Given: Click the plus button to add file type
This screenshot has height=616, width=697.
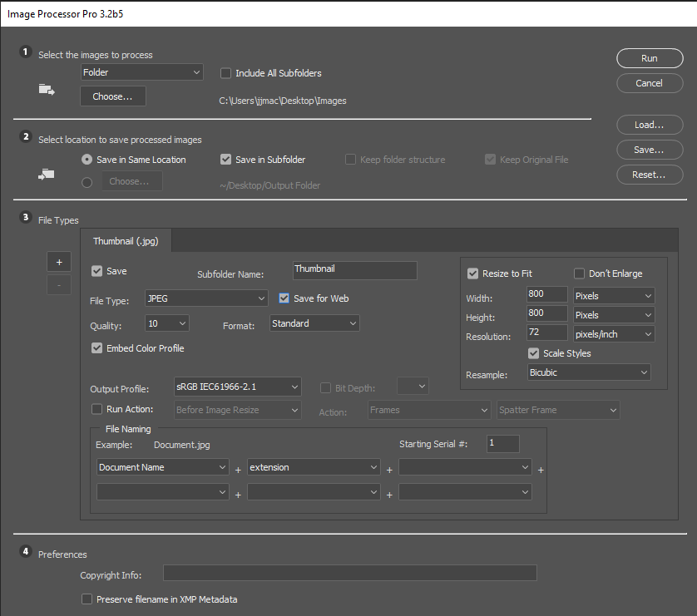Looking at the screenshot, I should 58,262.
